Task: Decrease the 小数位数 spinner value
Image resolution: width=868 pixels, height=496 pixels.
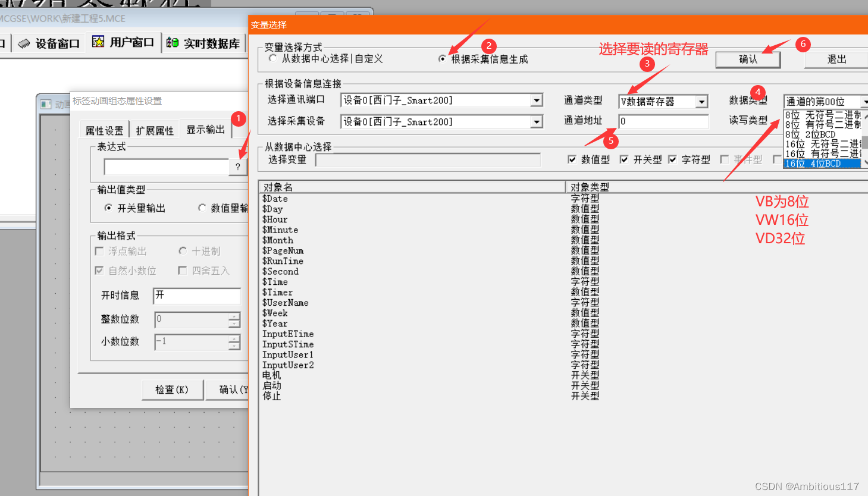Action: (235, 346)
